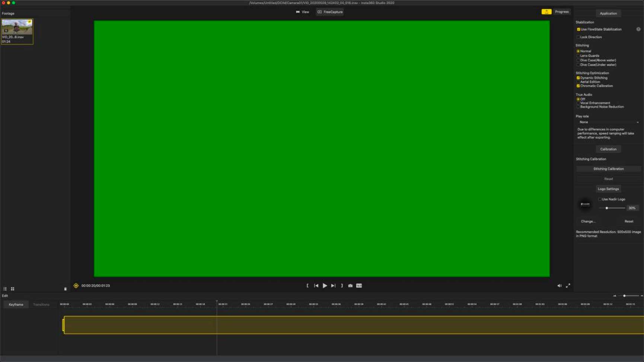Screen dimensions: 644x362
Task: Delete selected footage with trash icon
Action: [x=66, y=289]
